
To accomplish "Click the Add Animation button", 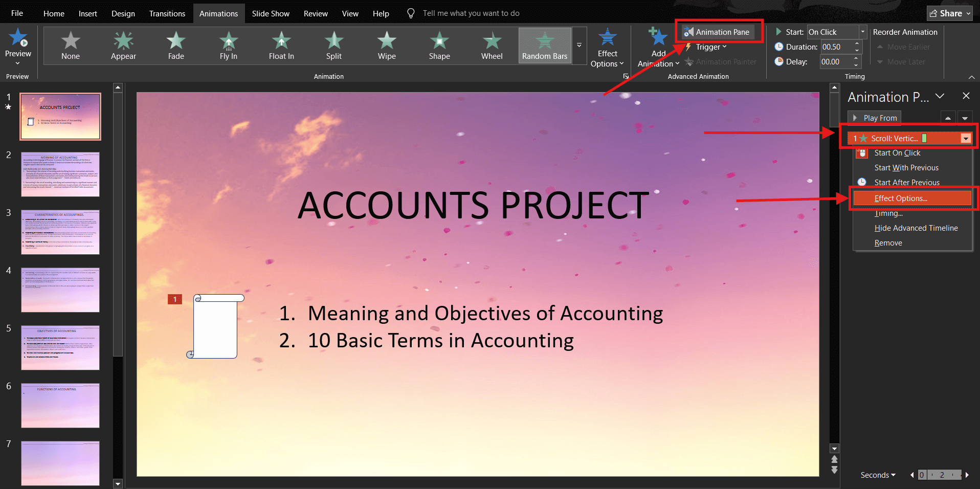I will point(658,48).
